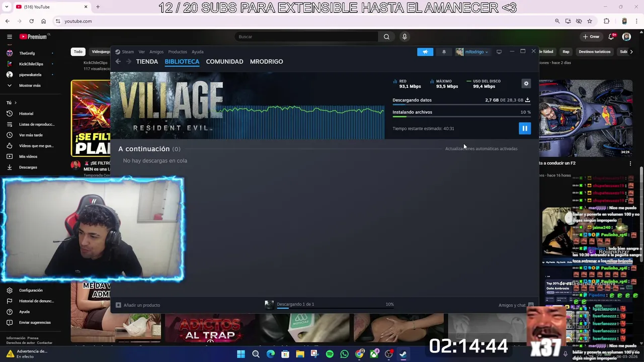
Task: Bookmark this page with star icon
Action: click(590, 21)
